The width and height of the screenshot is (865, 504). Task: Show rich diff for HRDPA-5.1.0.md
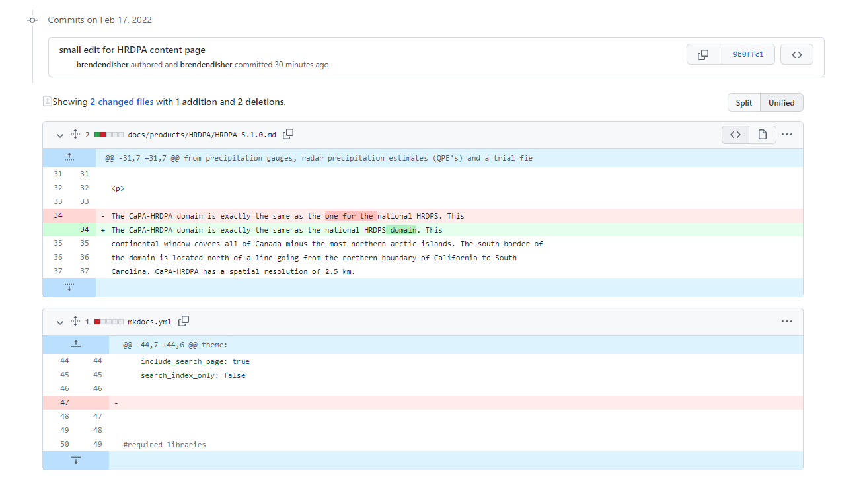click(x=762, y=135)
